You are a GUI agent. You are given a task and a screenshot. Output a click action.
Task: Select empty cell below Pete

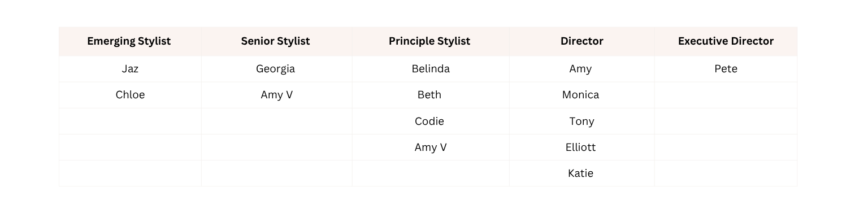click(x=726, y=95)
